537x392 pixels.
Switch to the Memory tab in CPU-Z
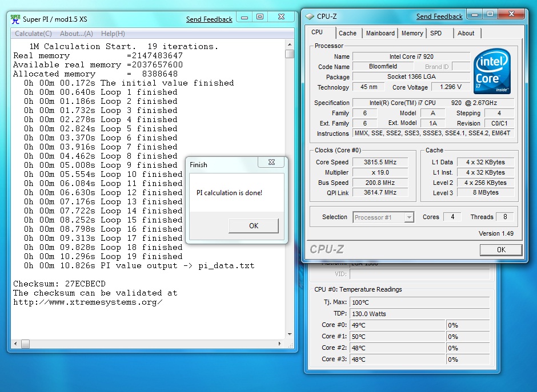[x=412, y=33]
